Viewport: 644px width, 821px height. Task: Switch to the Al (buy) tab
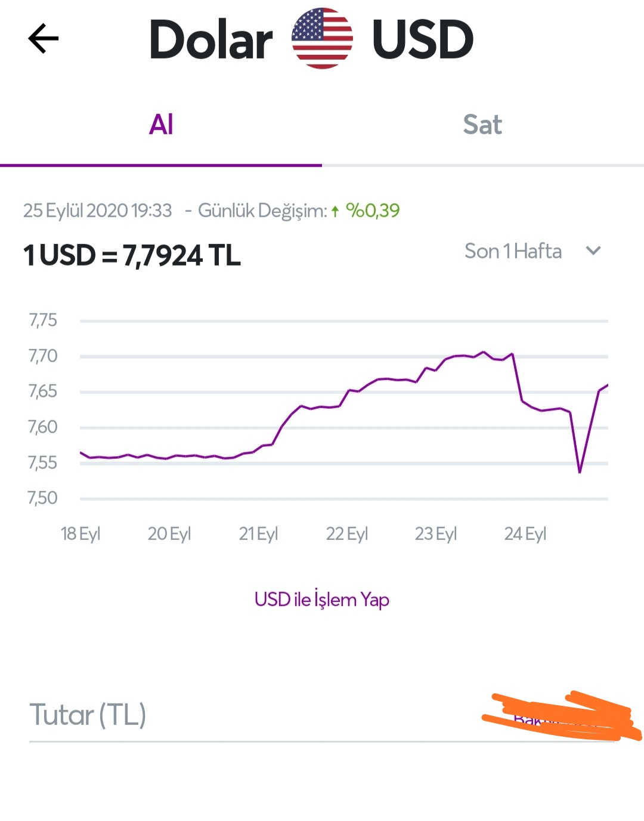[161, 125]
